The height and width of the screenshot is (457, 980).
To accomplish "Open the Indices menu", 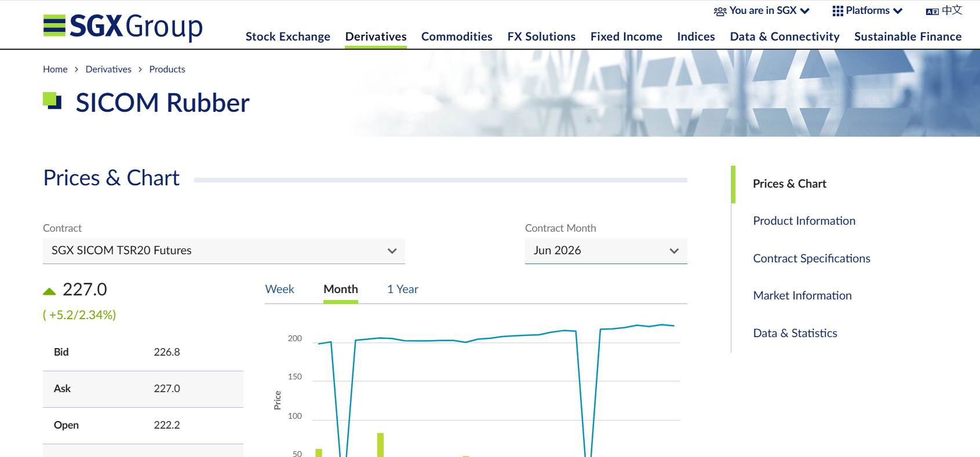I will coord(696,36).
